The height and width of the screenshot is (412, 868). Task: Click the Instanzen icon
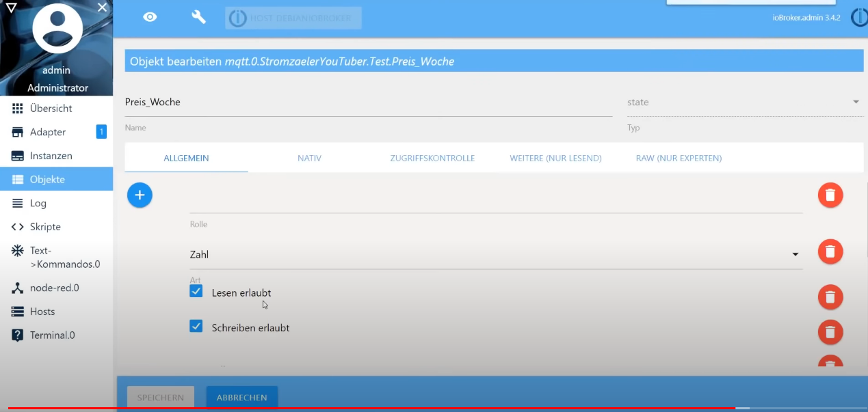[x=18, y=156]
